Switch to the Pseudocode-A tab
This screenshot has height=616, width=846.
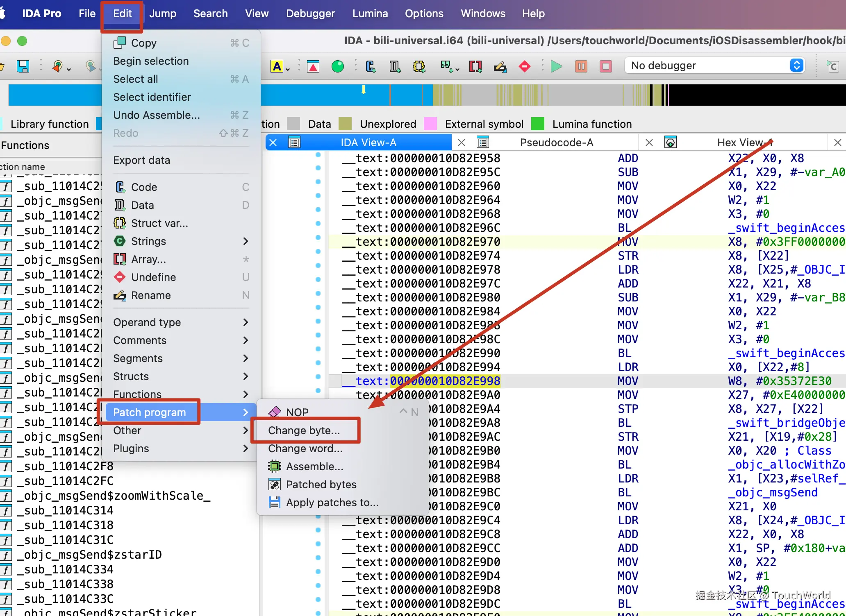tap(556, 143)
